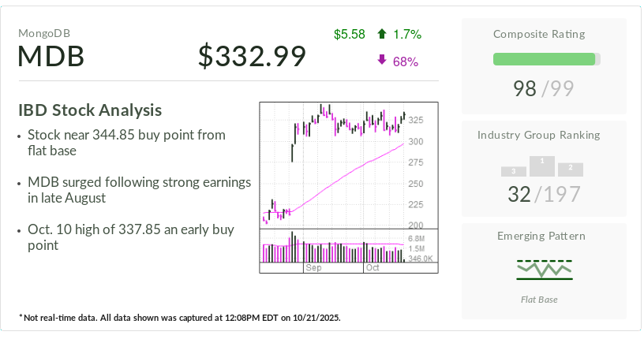Click the green Composite Rating progress bar
644x339 pixels.
544,59
